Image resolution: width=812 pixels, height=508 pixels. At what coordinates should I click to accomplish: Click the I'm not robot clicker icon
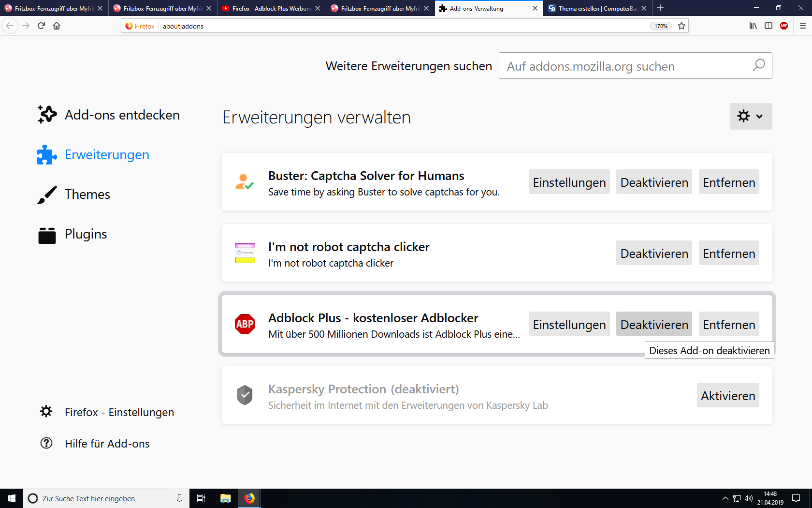245,253
